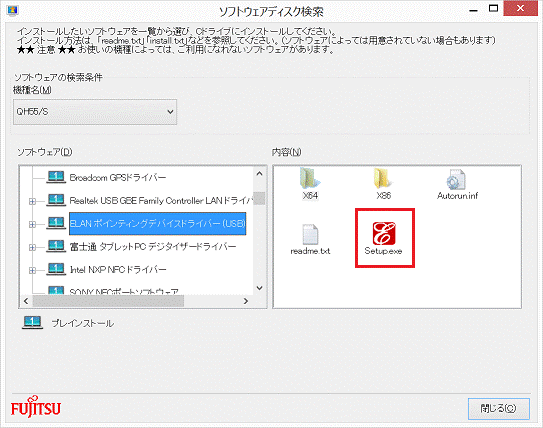Click the software list scroll-down arrow
This screenshot has width=543, height=428.
click(x=259, y=288)
